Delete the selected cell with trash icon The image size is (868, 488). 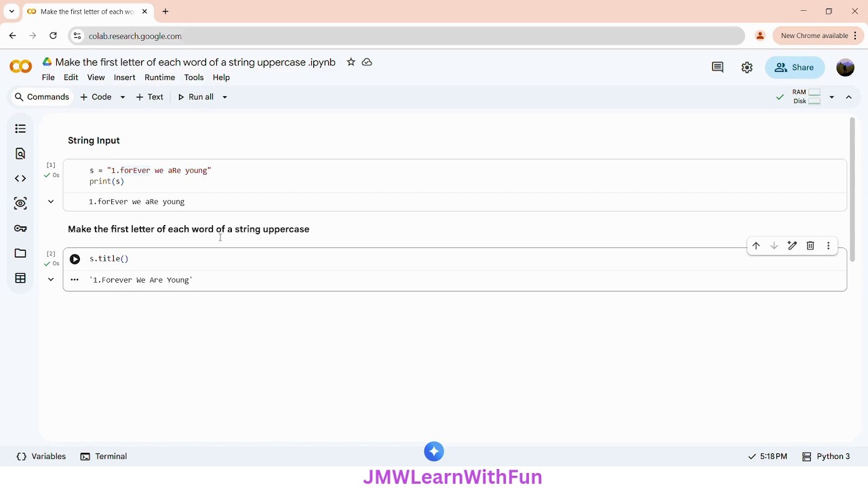810,246
